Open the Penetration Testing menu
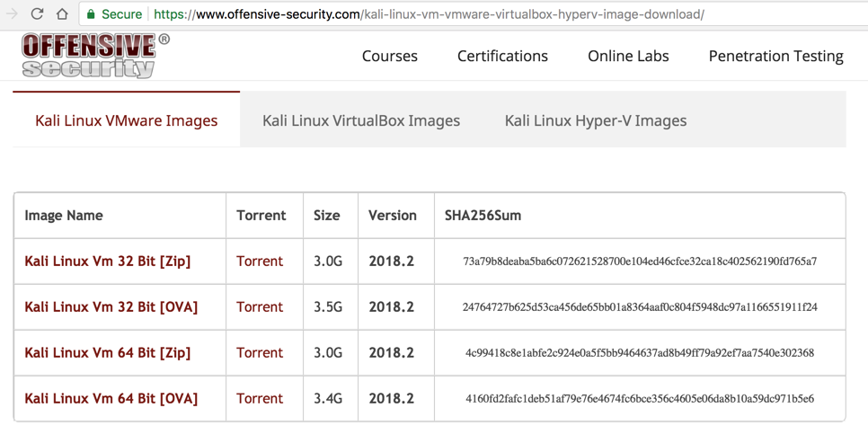The image size is (868, 443). [775, 56]
